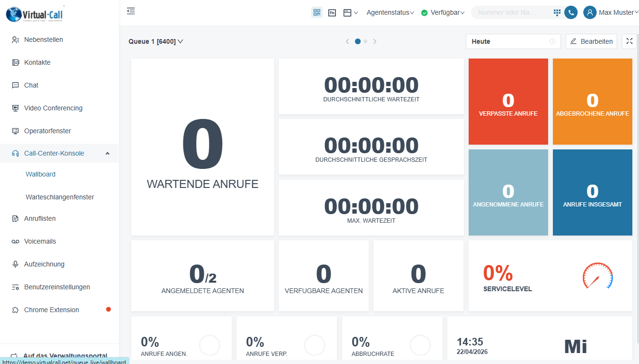Select the second wallboard page dot
Image resolution: width=639 pixels, height=364 pixels.
(x=365, y=41)
